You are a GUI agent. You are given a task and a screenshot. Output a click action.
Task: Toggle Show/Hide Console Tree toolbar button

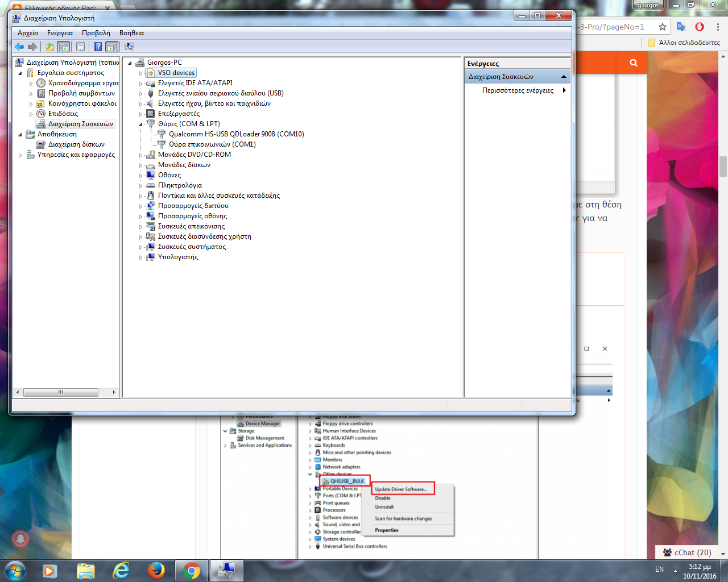(x=64, y=47)
